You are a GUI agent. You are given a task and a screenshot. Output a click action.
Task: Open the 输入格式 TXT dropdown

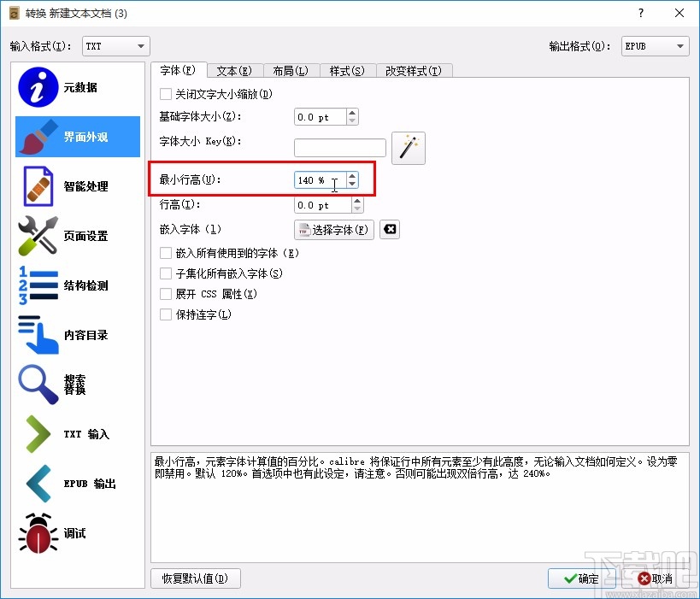(x=115, y=46)
